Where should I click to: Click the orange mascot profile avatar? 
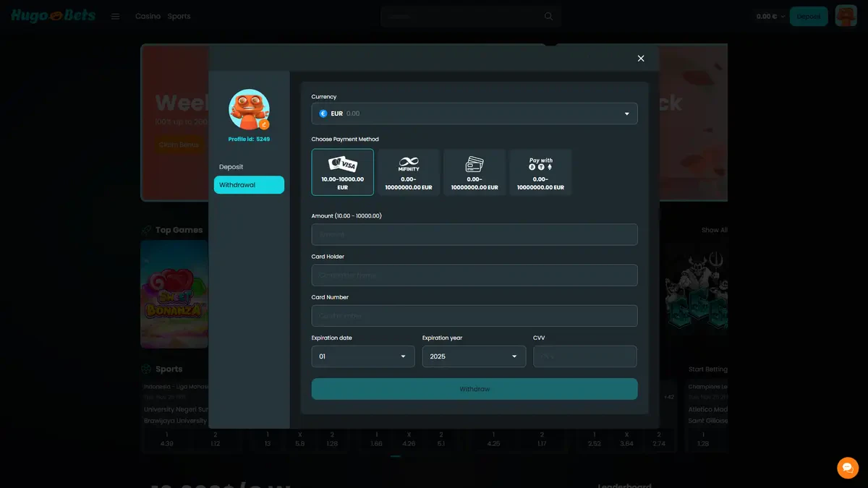(249, 110)
